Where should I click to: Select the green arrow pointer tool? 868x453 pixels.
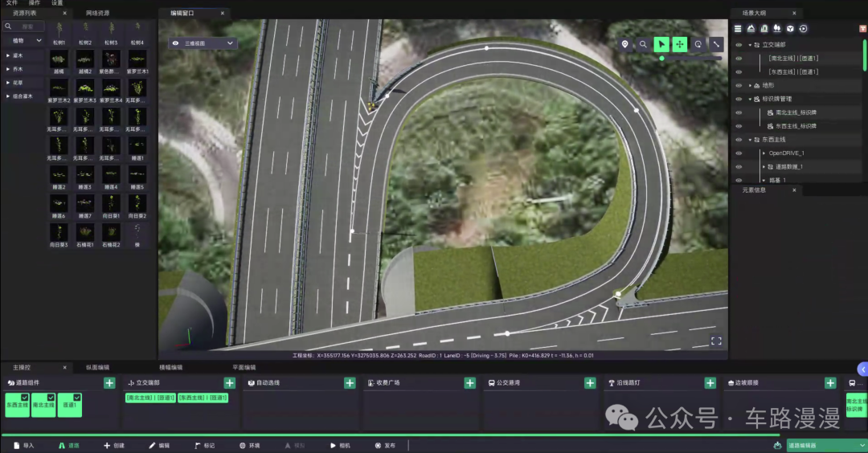(x=661, y=44)
